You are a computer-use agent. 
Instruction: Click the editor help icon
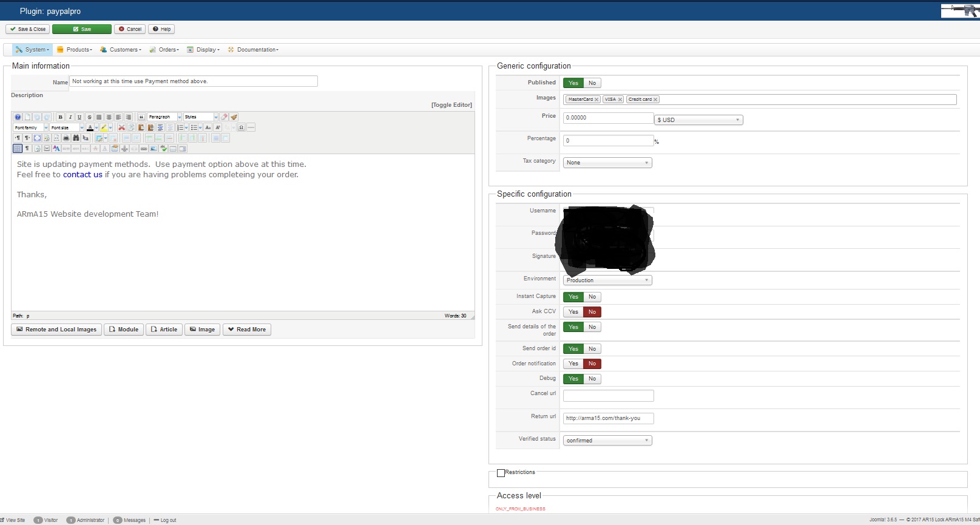click(x=18, y=117)
